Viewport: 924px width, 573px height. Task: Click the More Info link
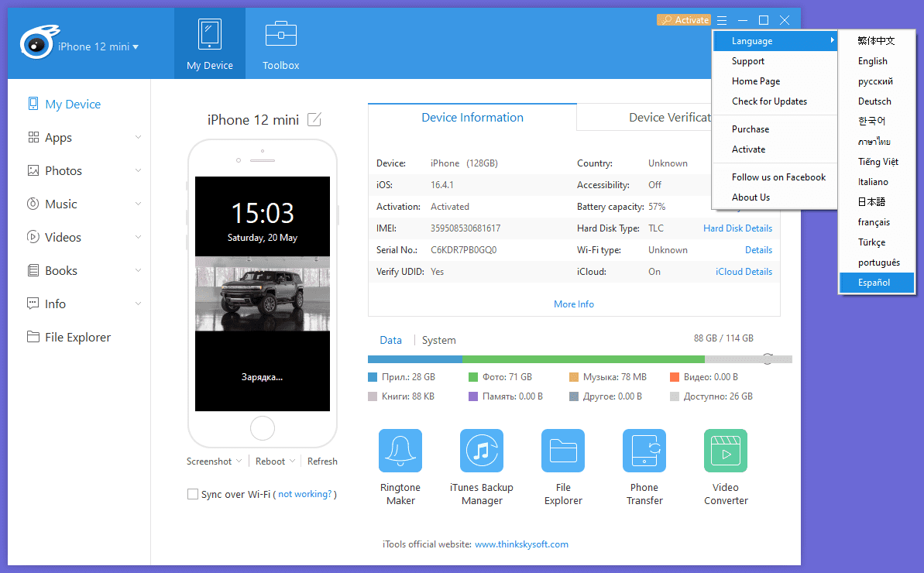(x=574, y=304)
